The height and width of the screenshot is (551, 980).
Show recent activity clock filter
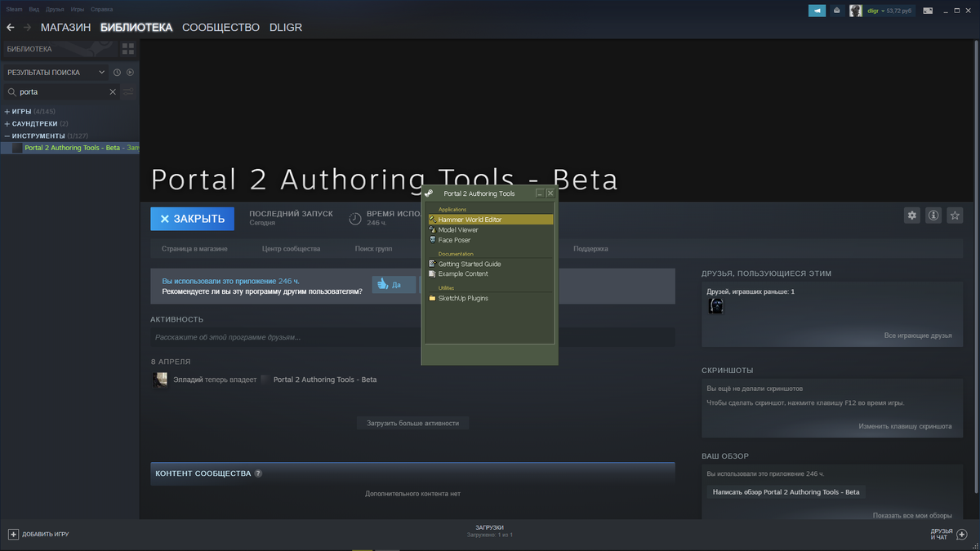tap(117, 72)
